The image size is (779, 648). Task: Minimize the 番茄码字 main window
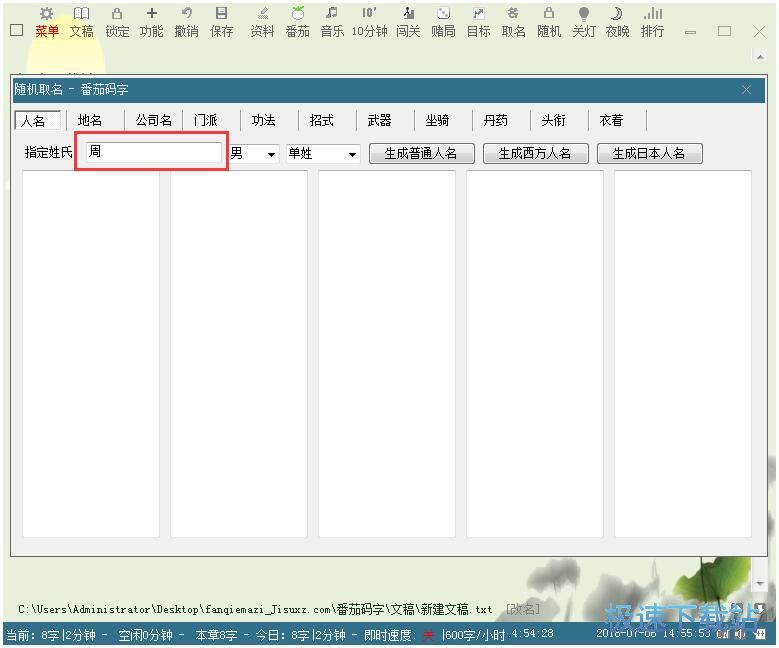click(690, 32)
